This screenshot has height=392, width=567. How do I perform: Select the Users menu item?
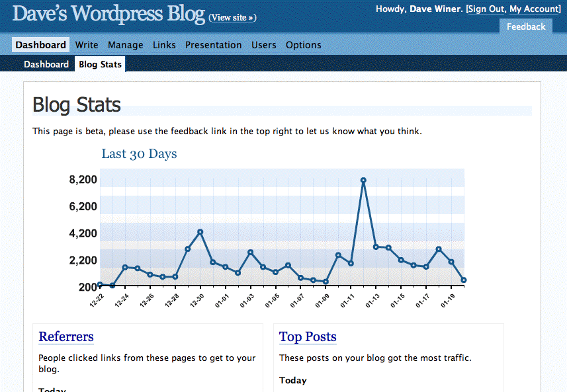coord(263,45)
